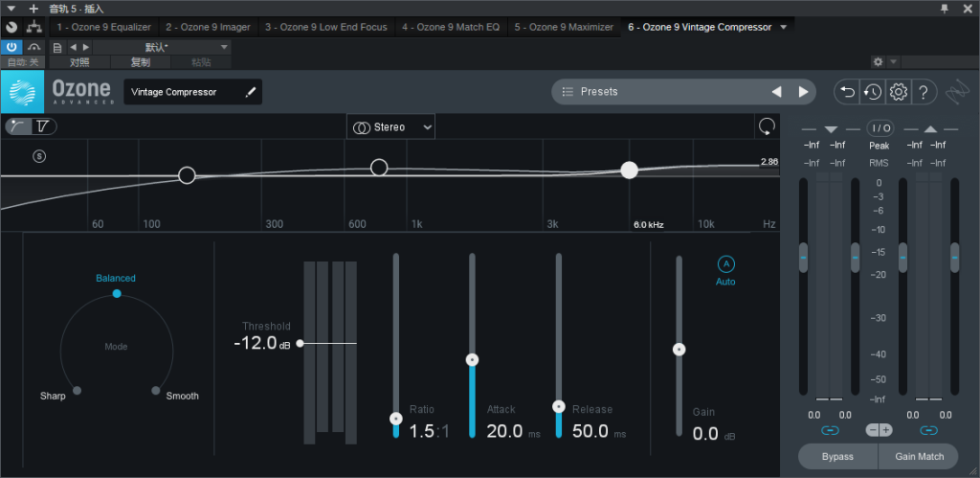Screen dimensions: 980x478
Task: Click the insert activation knob icon
Action: [x=11, y=27]
